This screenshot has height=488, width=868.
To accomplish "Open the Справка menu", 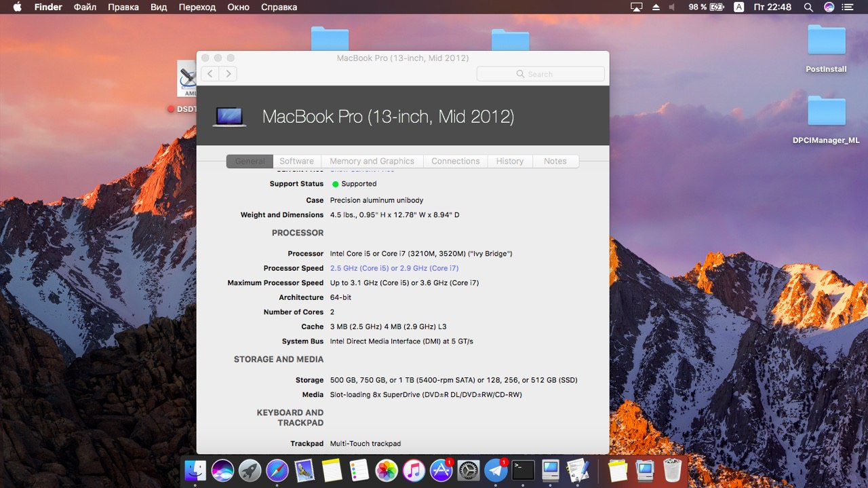I will [x=279, y=7].
